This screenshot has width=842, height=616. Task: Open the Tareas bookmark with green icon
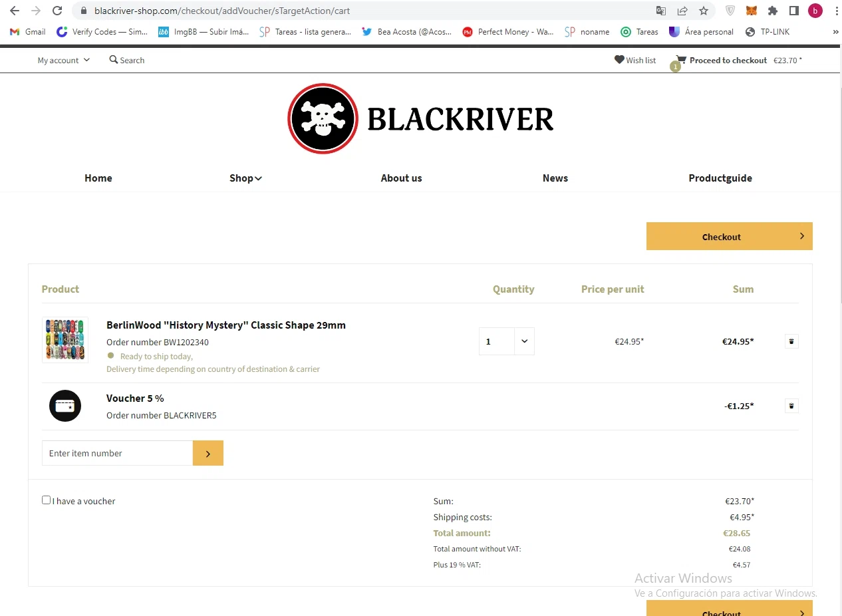[639, 31]
